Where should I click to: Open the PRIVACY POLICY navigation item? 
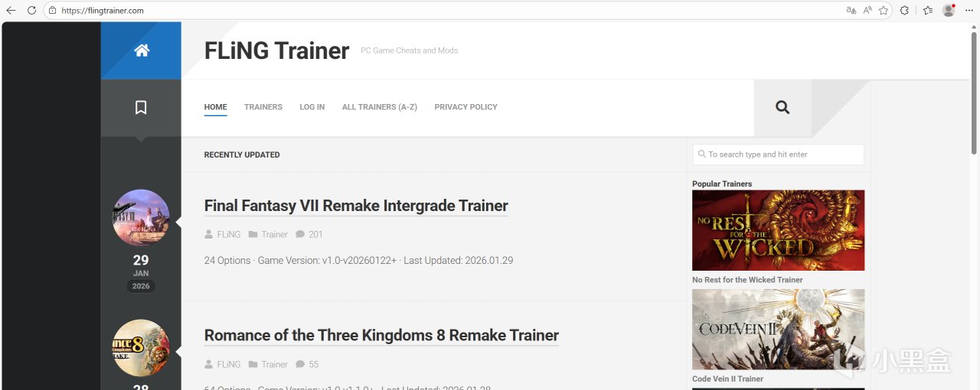coord(465,107)
